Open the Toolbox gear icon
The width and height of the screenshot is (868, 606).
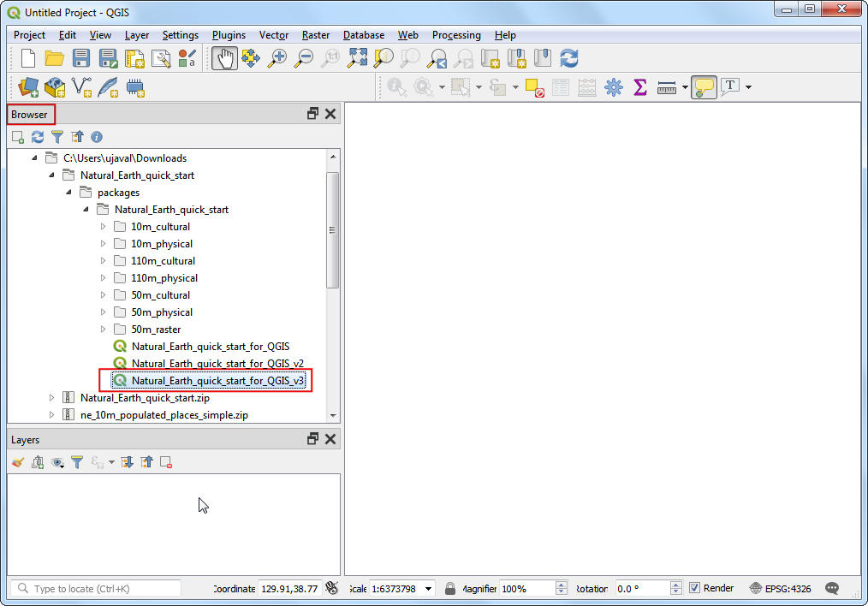click(x=613, y=86)
